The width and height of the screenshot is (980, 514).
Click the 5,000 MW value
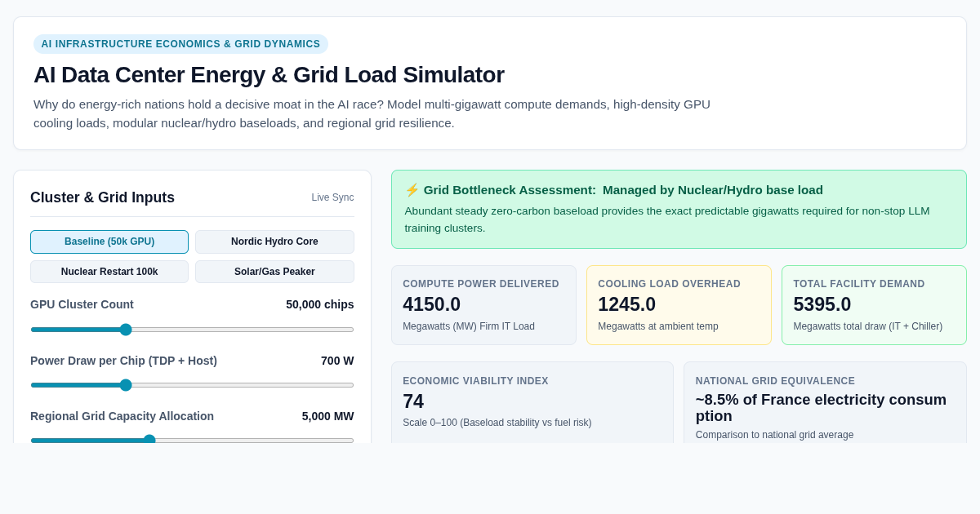click(328, 416)
